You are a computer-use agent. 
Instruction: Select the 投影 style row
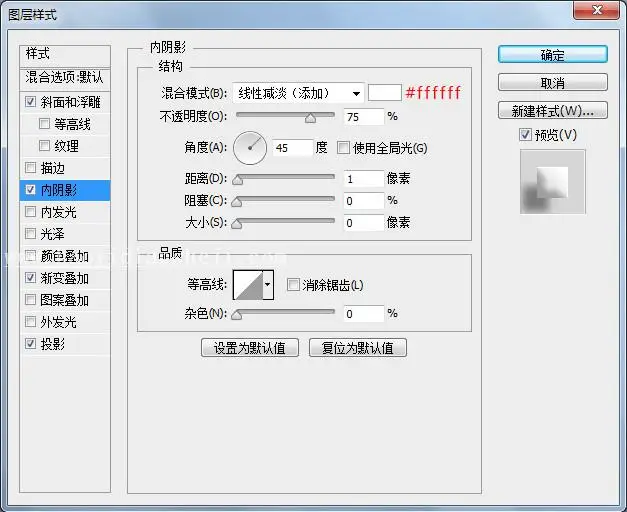click(65, 344)
